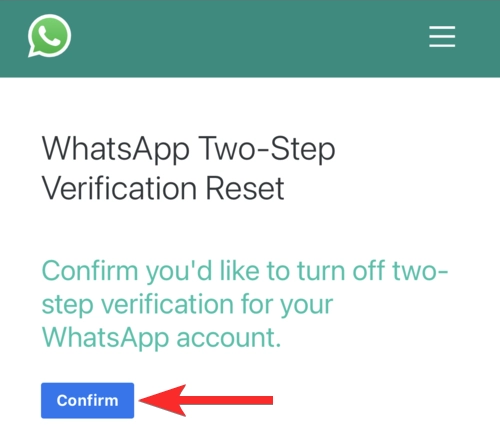Image resolution: width=500 pixels, height=425 pixels.
Task: Click the "WhatsApp Two-Step" heading line
Action: (x=188, y=149)
